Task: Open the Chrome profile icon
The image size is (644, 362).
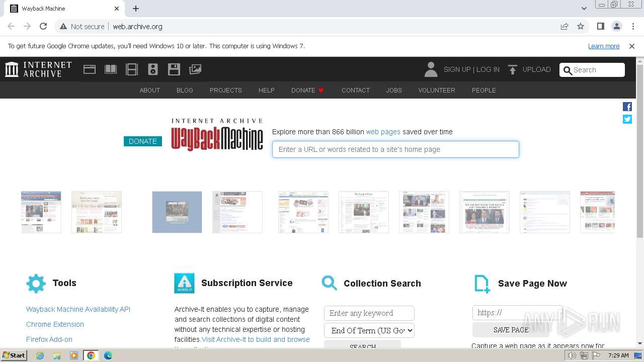Action: point(616,26)
